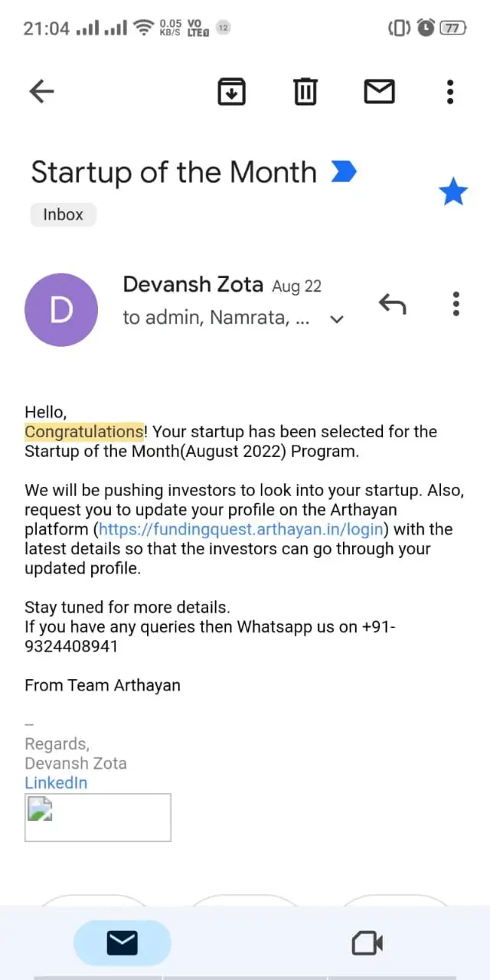Tap the sender name Devansh Zota
This screenshot has width=490, height=980.
(194, 285)
